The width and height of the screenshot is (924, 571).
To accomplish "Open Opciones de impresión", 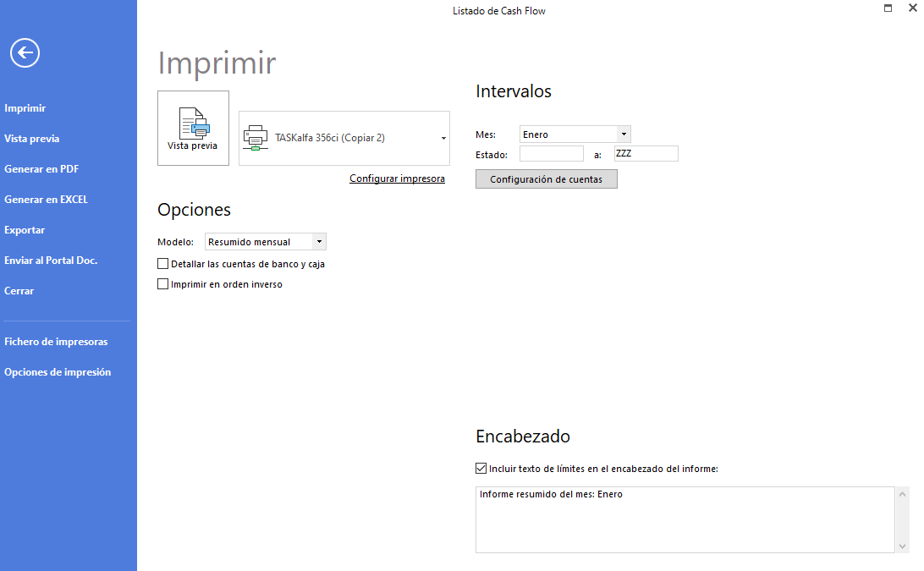I will click(58, 372).
